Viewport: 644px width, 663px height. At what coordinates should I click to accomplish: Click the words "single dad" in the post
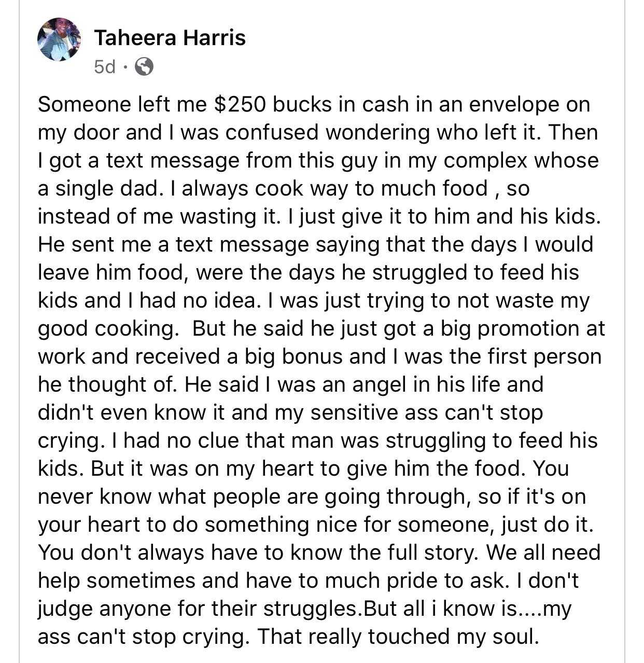pyautogui.click(x=106, y=189)
